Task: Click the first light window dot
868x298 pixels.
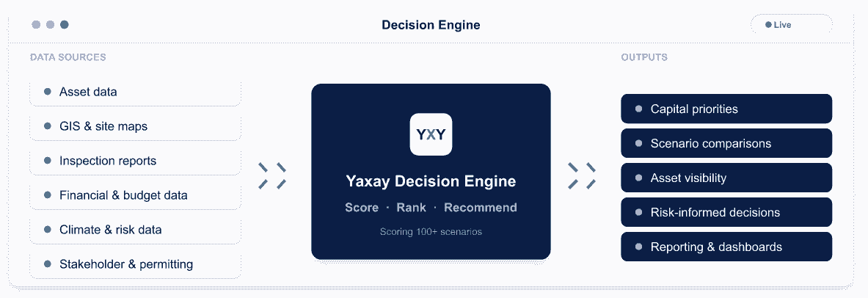Action: [x=36, y=25]
